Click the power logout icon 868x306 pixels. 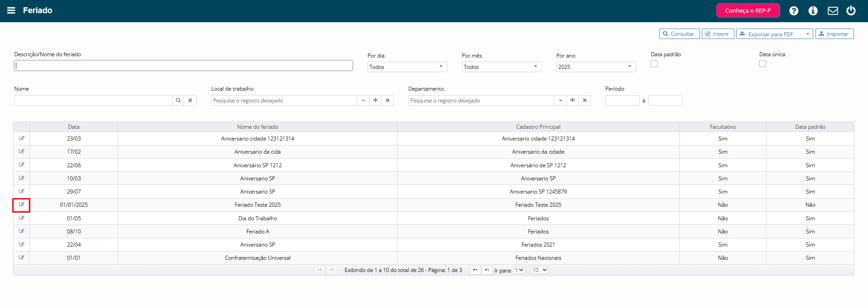coord(851,10)
